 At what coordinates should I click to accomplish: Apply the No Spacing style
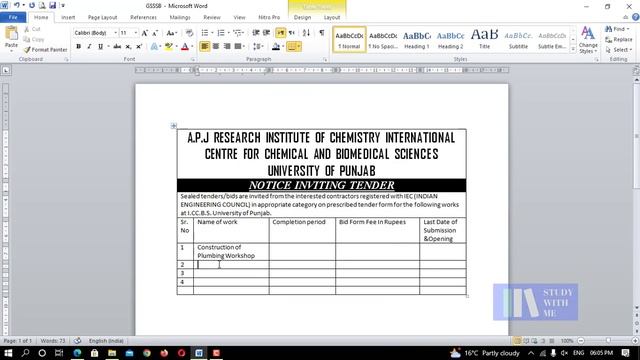pyautogui.click(x=383, y=40)
